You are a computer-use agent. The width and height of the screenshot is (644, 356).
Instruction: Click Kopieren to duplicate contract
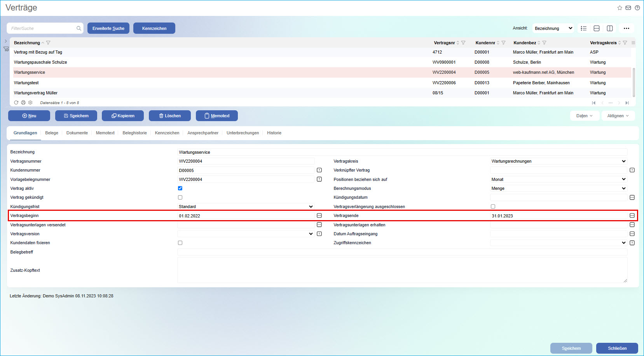coord(123,116)
